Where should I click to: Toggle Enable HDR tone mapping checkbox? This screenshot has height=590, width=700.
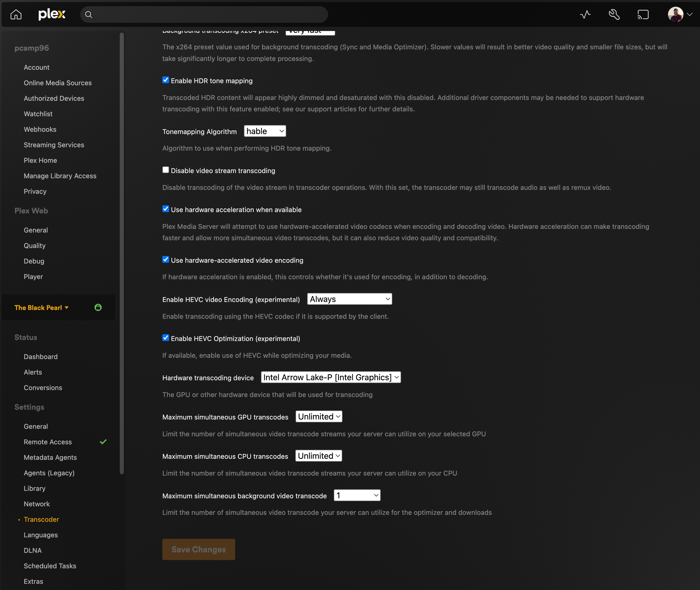point(166,80)
